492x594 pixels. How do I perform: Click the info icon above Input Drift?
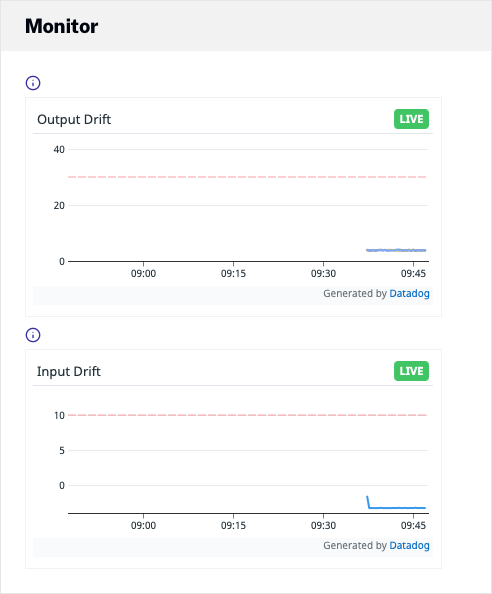pos(33,335)
